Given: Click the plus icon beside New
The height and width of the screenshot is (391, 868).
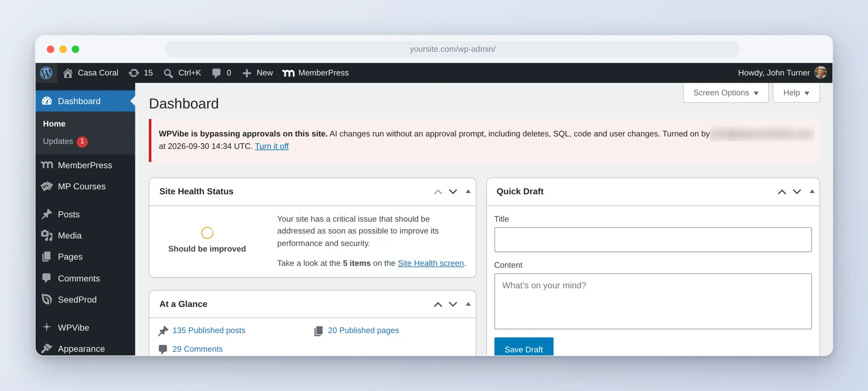Looking at the screenshot, I should [247, 73].
